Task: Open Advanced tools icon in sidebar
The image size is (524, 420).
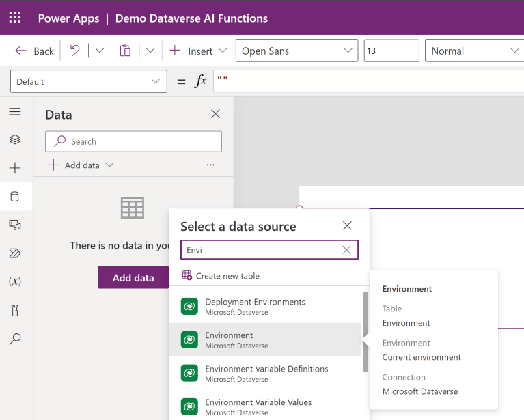Action: [x=15, y=310]
